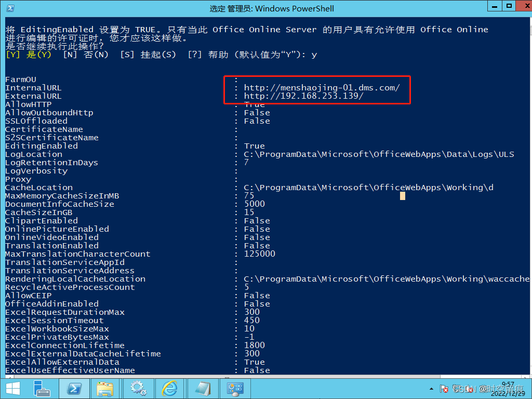The width and height of the screenshot is (532, 399).
Task: Open the Start menu
Action: [12, 389]
